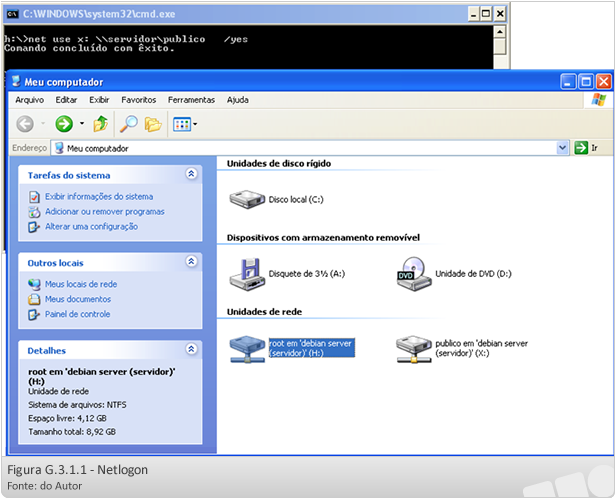Click the Meu computador title bar icon

(16, 81)
